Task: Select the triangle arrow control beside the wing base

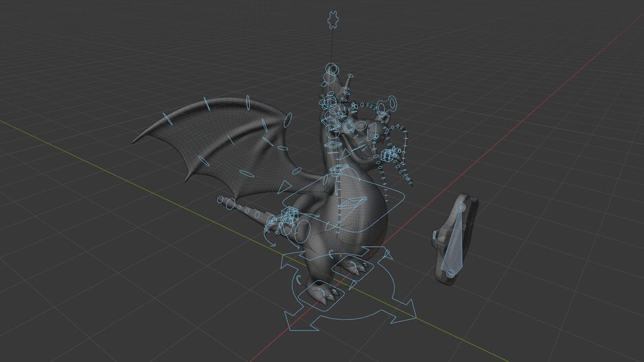Action: [x=283, y=188]
